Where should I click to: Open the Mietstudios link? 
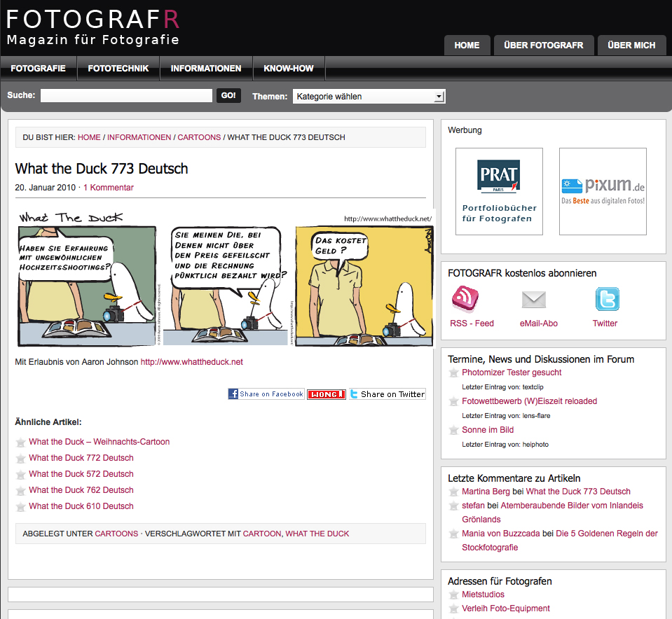483,594
